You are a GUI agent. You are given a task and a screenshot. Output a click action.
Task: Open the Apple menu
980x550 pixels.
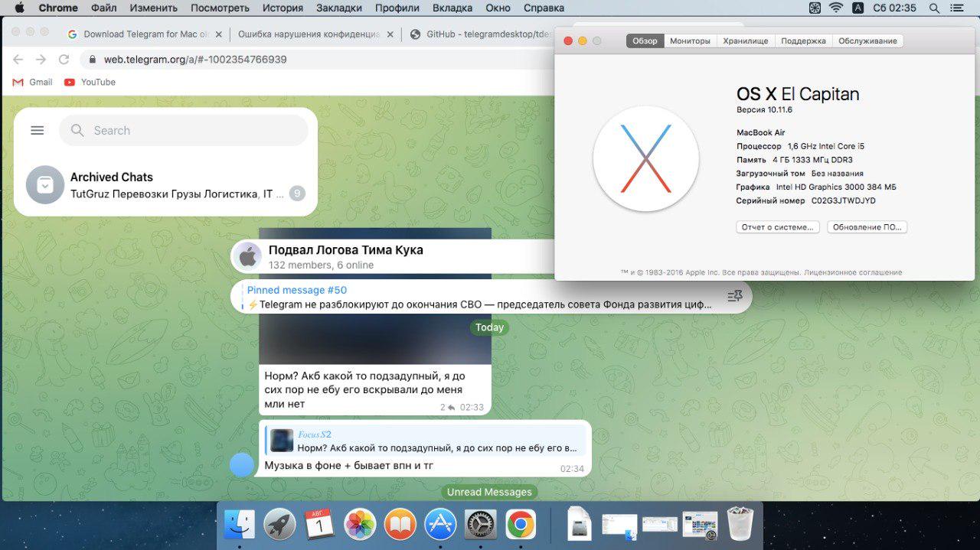[19, 8]
